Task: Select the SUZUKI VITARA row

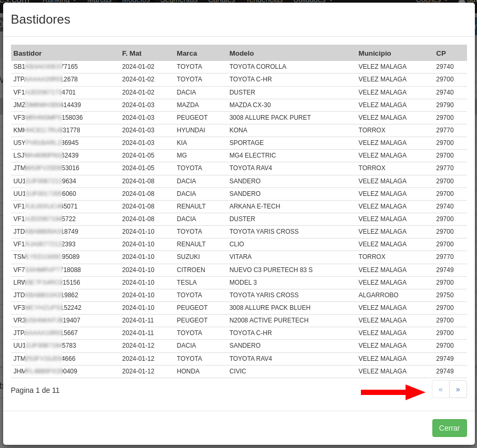Action: pyautogui.click(x=240, y=257)
